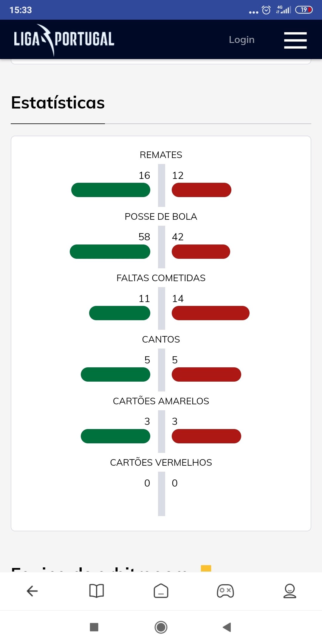Tap the Login link
The width and height of the screenshot is (322, 644).
241,40
